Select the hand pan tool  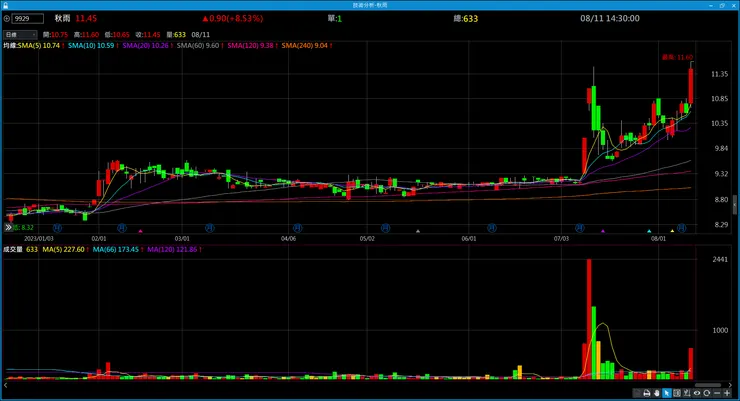656,393
